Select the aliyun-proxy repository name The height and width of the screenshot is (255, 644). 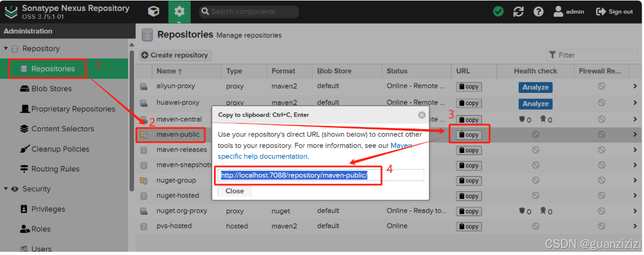(176, 86)
